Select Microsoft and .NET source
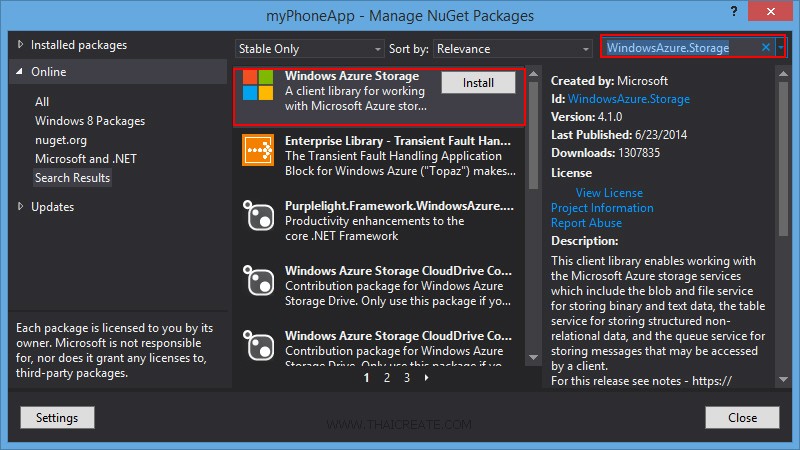 coord(86,159)
